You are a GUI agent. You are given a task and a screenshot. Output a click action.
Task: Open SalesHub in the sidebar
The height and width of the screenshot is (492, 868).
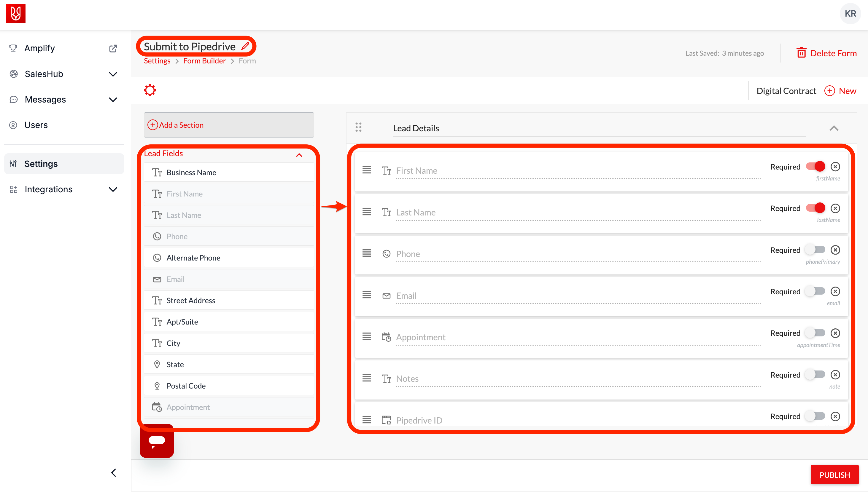[44, 74]
